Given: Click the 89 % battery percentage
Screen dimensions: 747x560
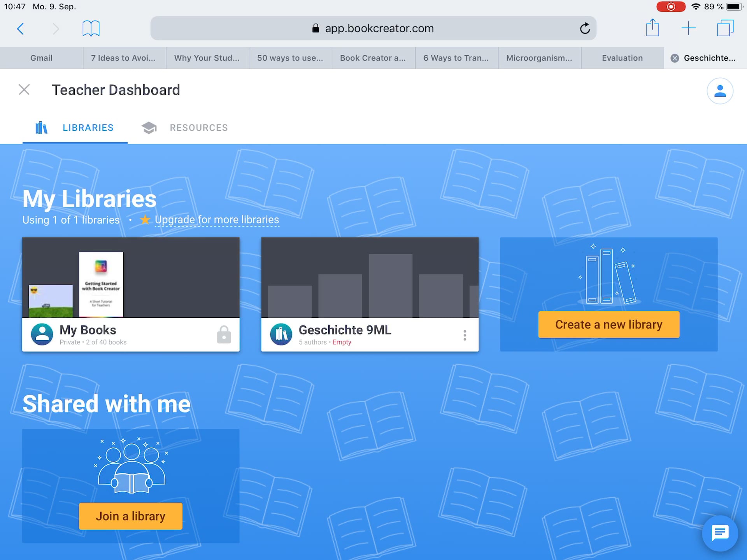Looking at the screenshot, I should (714, 7).
